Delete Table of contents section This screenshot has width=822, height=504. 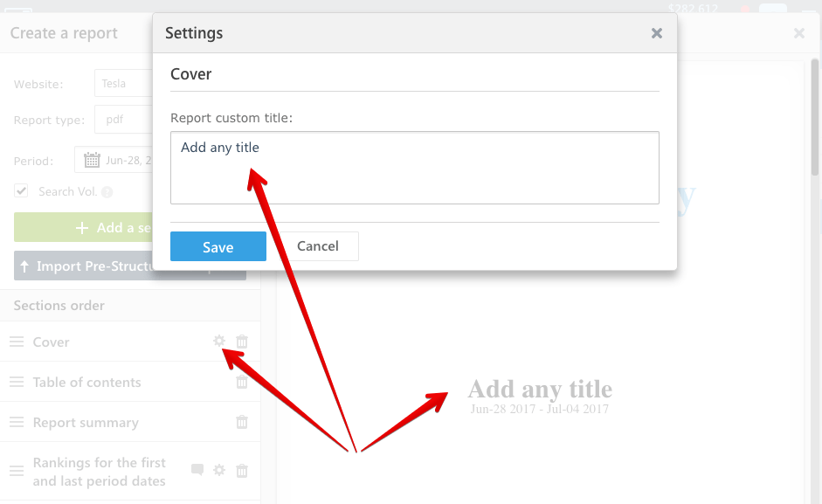tap(242, 382)
